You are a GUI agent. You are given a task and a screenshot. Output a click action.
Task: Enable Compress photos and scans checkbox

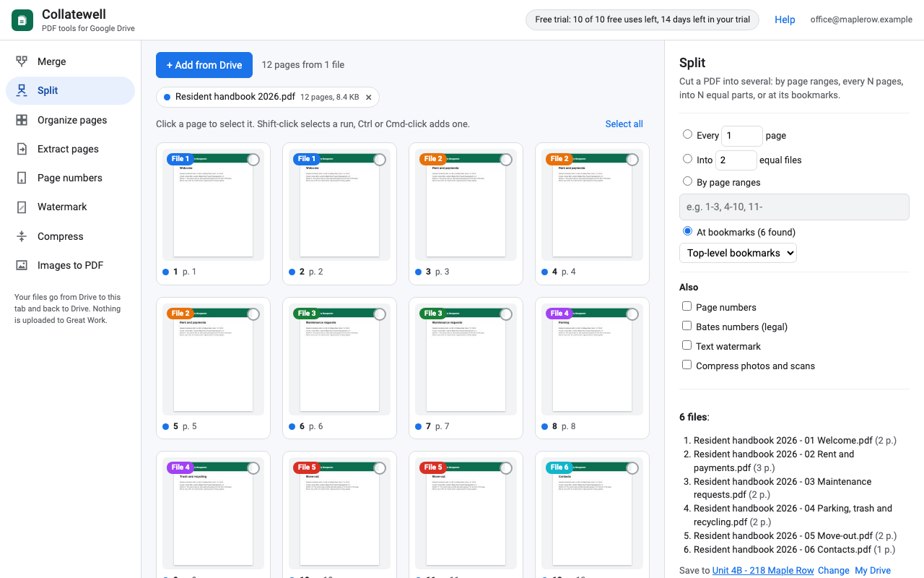pyautogui.click(x=687, y=365)
